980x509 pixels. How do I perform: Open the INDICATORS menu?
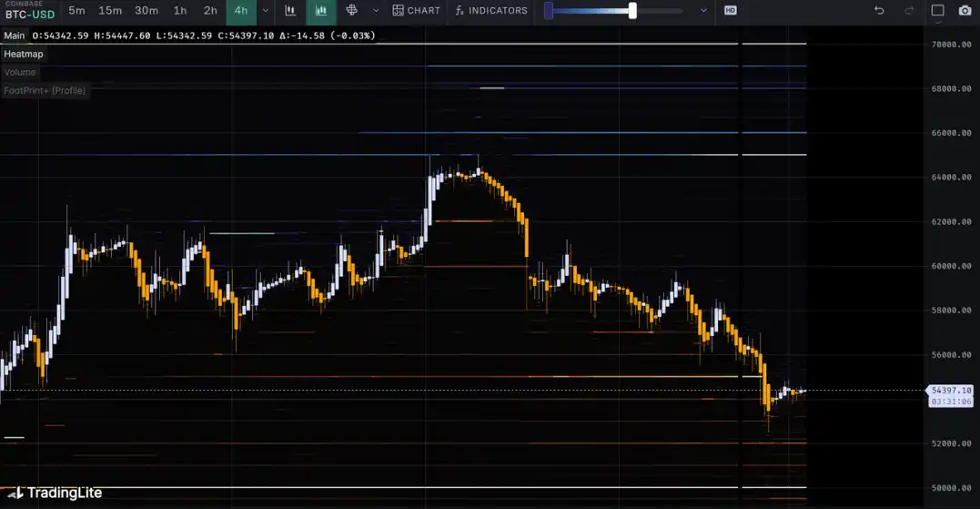tap(491, 11)
